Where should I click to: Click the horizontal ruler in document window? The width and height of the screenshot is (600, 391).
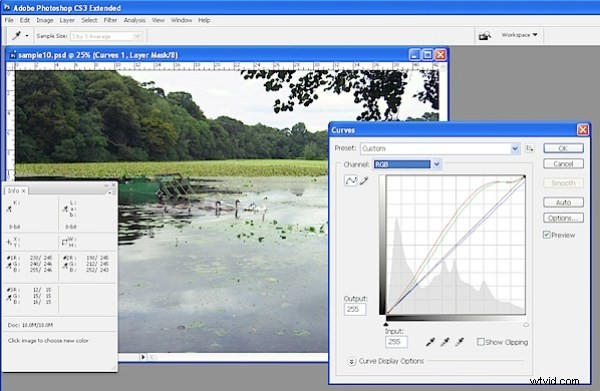coord(227,66)
